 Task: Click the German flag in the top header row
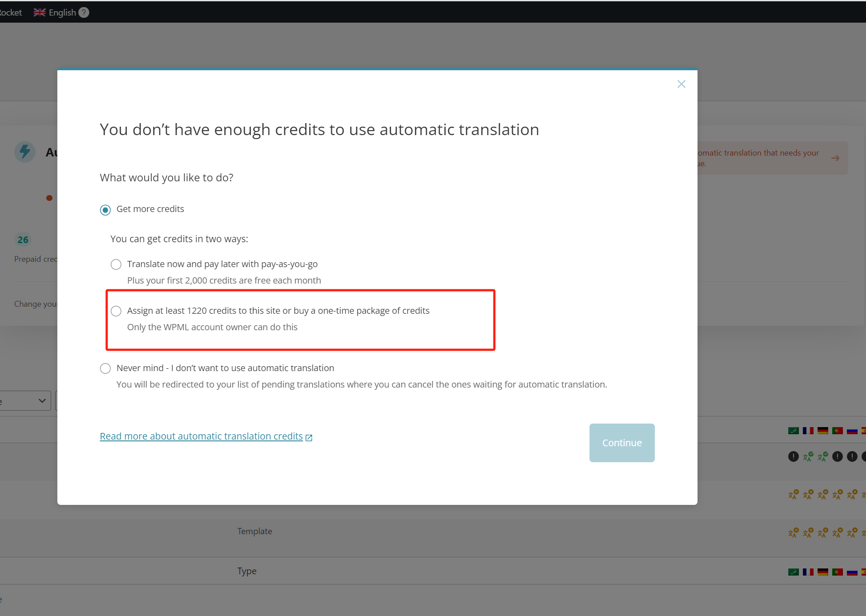click(x=823, y=430)
